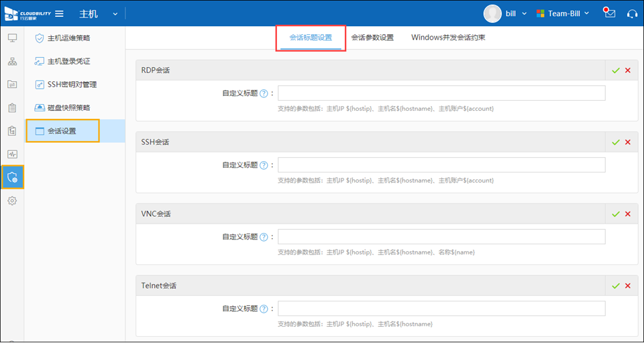The width and height of the screenshot is (644, 343).
Task: Switch to Windows并发会话约束 tab
Action: point(448,38)
